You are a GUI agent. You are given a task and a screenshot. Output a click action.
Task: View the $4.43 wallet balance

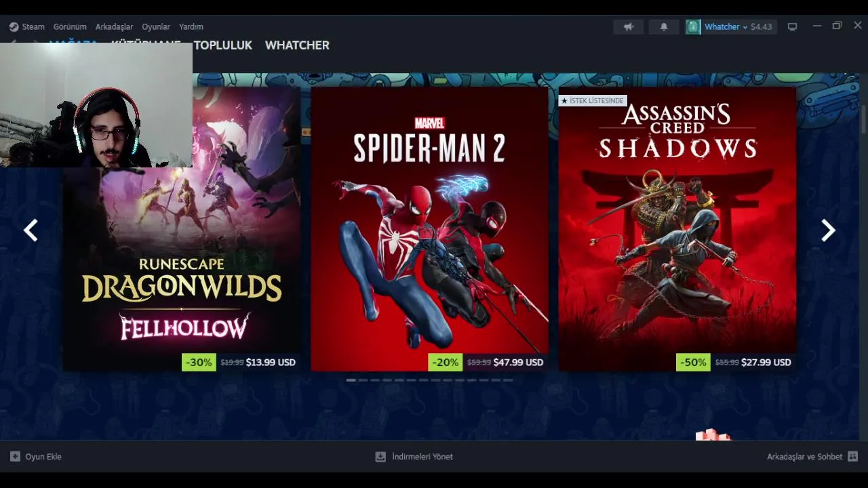click(x=761, y=27)
